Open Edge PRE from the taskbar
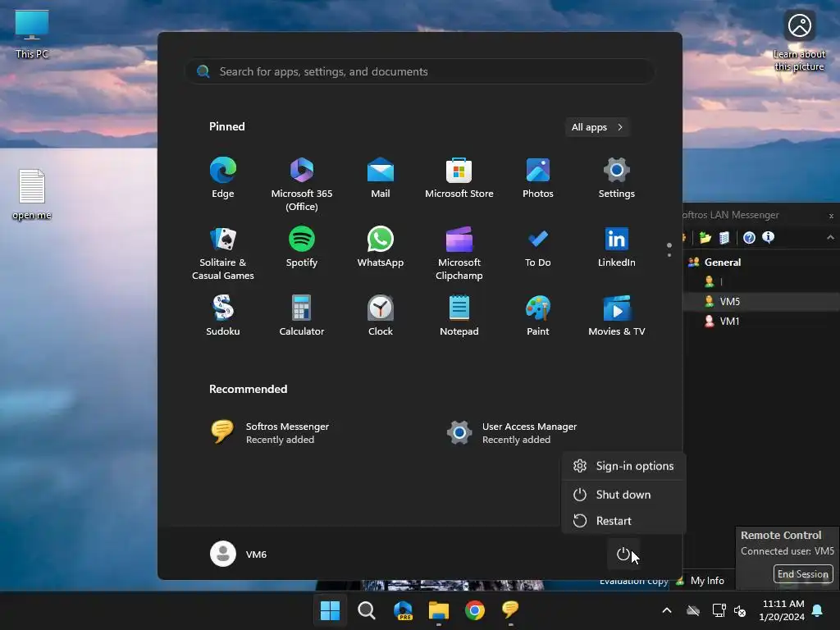This screenshot has width=840, height=630. click(x=403, y=610)
